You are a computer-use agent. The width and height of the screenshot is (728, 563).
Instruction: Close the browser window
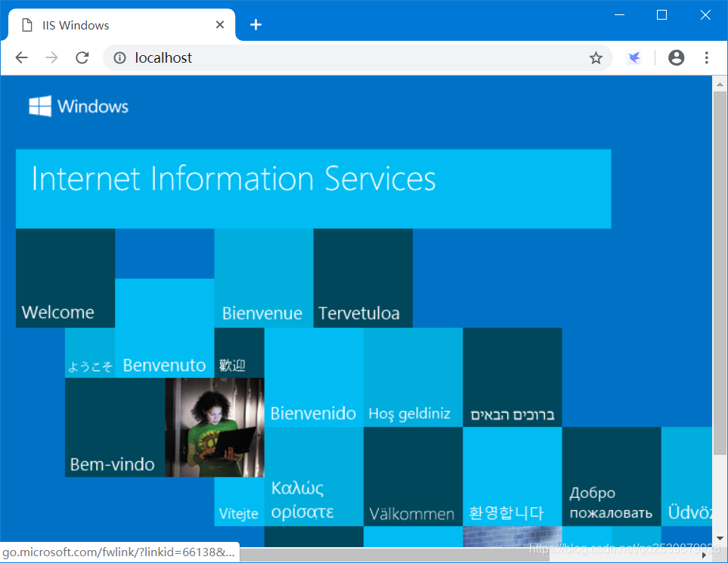tap(705, 15)
